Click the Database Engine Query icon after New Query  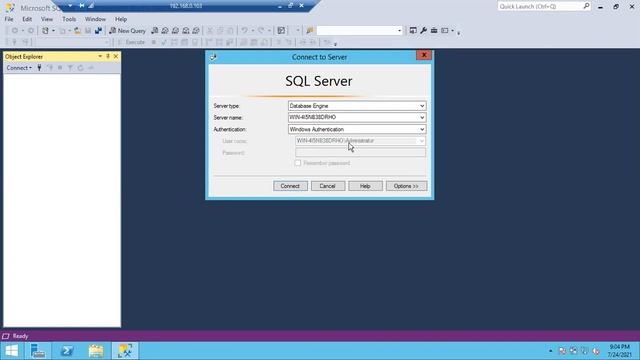click(155, 31)
